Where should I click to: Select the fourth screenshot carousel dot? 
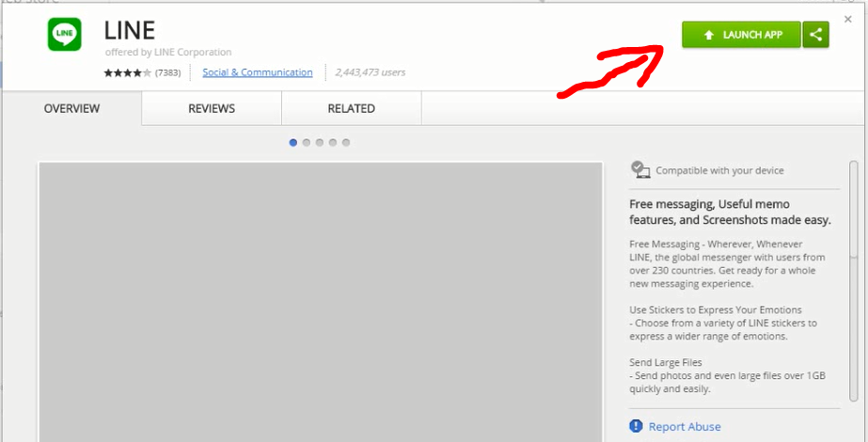point(333,142)
